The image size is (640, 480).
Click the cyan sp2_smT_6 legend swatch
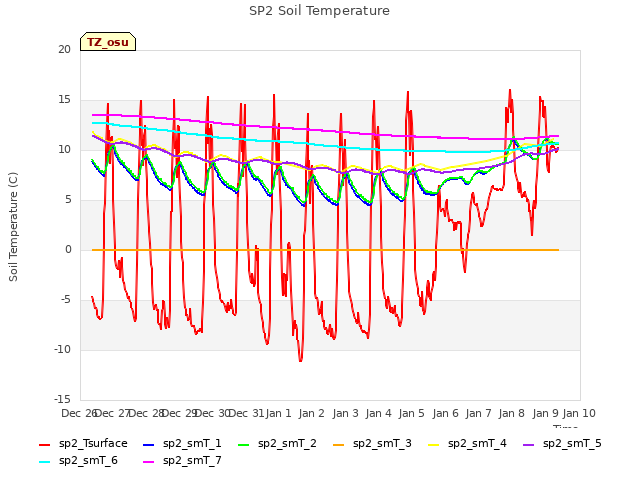44,462
